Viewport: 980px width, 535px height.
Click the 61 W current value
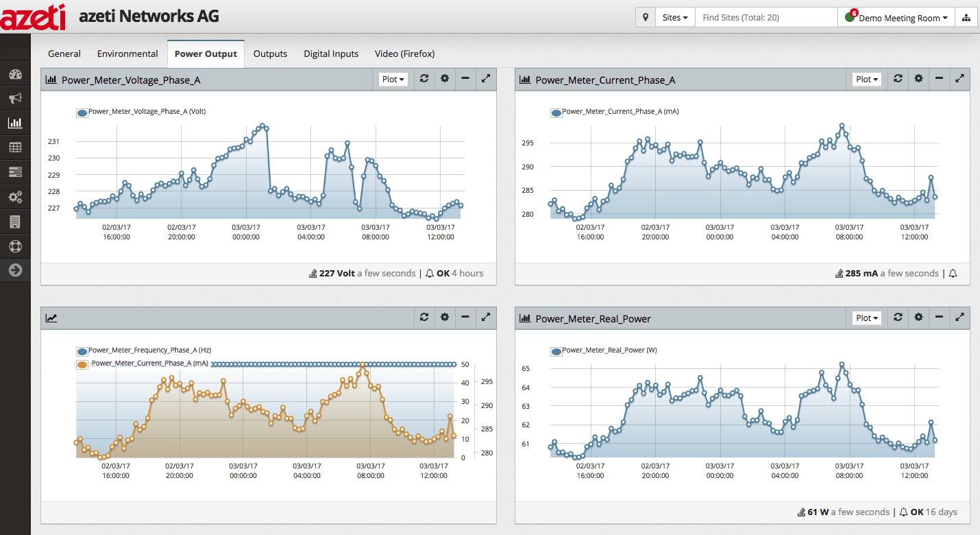818,512
